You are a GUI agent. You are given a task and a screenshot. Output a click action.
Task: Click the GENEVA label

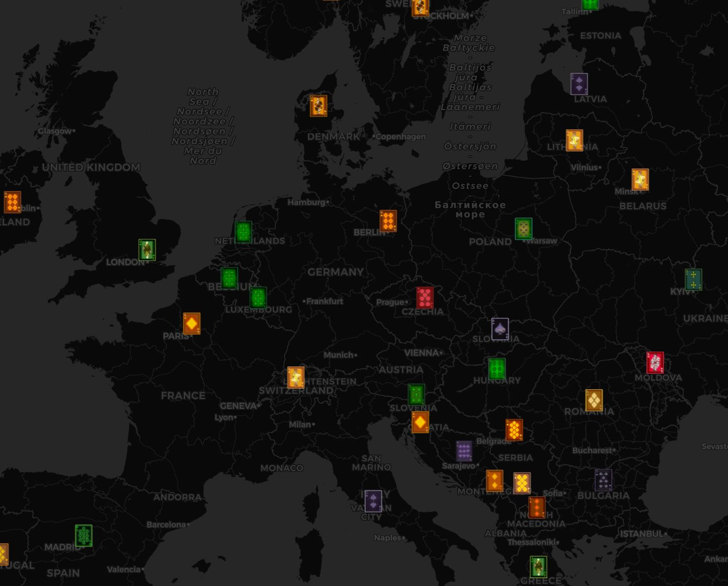[x=238, y=406]
